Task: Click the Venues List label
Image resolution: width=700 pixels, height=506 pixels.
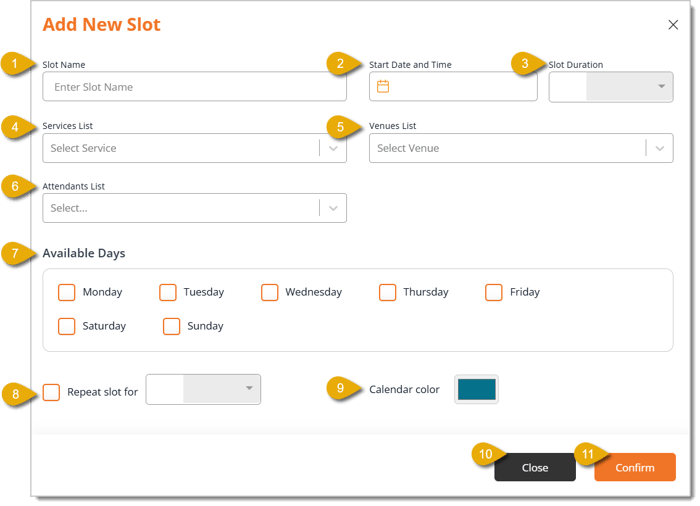Action: click(x=392, y=126)
